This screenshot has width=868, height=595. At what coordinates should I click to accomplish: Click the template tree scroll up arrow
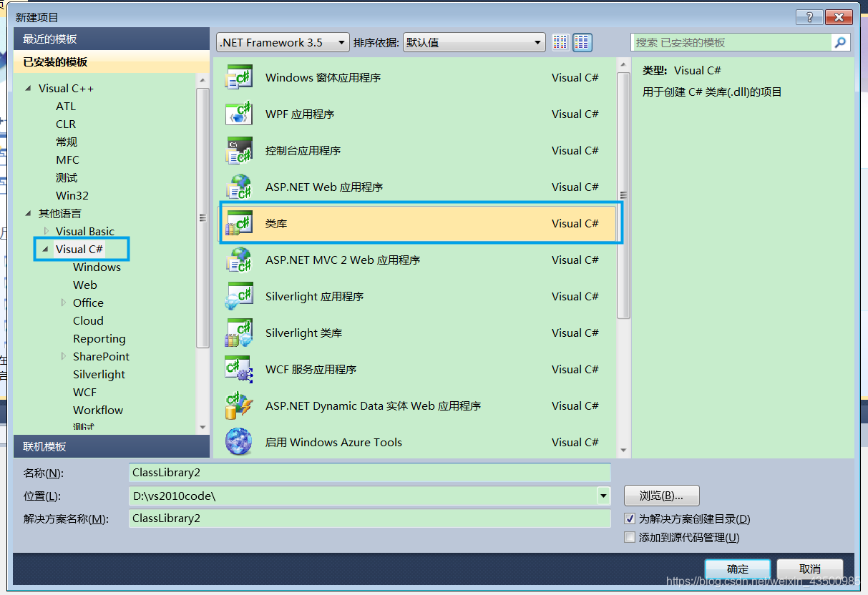pos(203,80)
